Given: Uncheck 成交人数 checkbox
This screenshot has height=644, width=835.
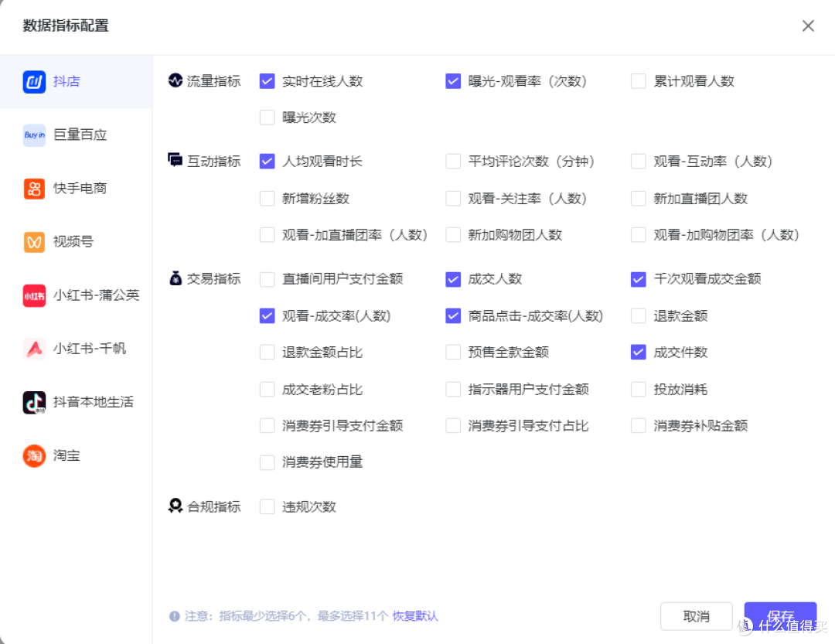Looking at the screenshot, I should coord(453,279).
